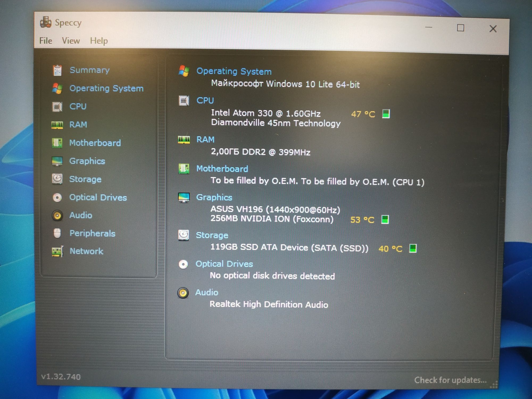This screenshot has height=399, width=532.
Task: Click the Audio speaker icon in summary pane
Action: pos(183,293)
